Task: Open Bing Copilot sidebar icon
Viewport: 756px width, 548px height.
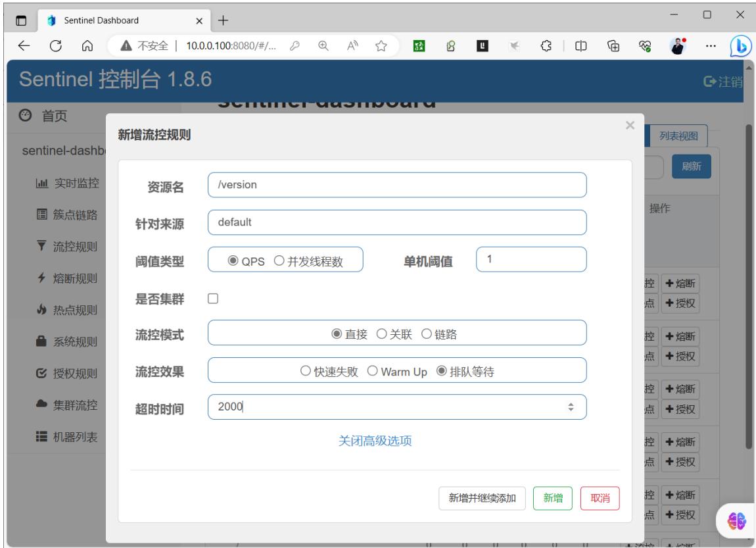Action: [x=741, y=46]
